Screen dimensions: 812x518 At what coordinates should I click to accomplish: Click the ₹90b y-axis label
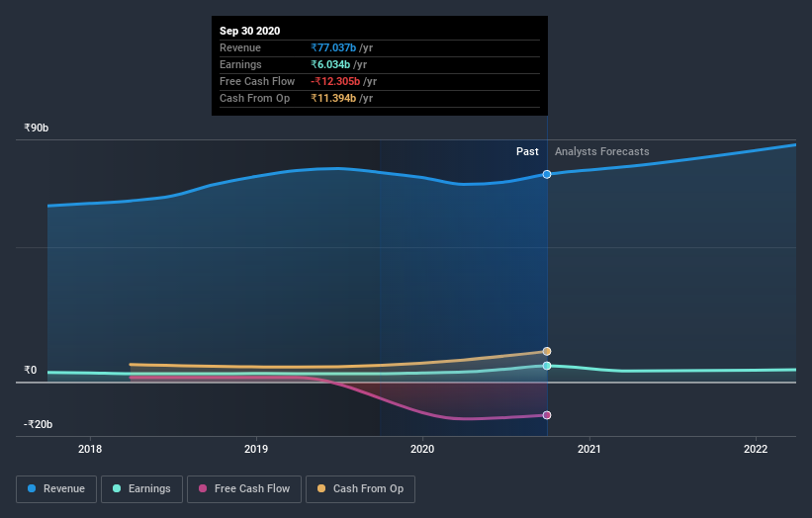pyautogui.click(x=37, y=128)
